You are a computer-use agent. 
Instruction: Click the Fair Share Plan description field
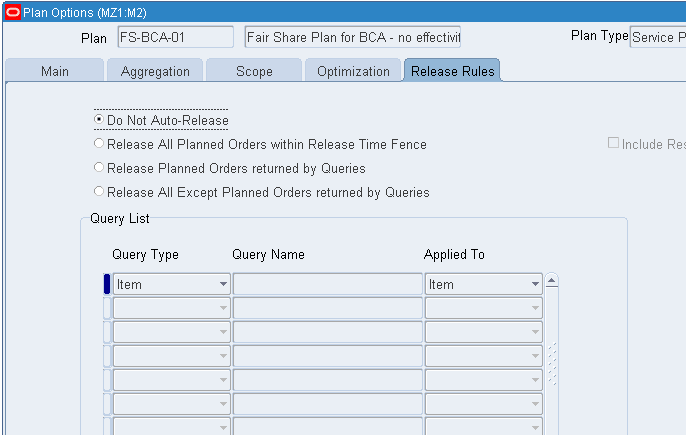point(353,37)
